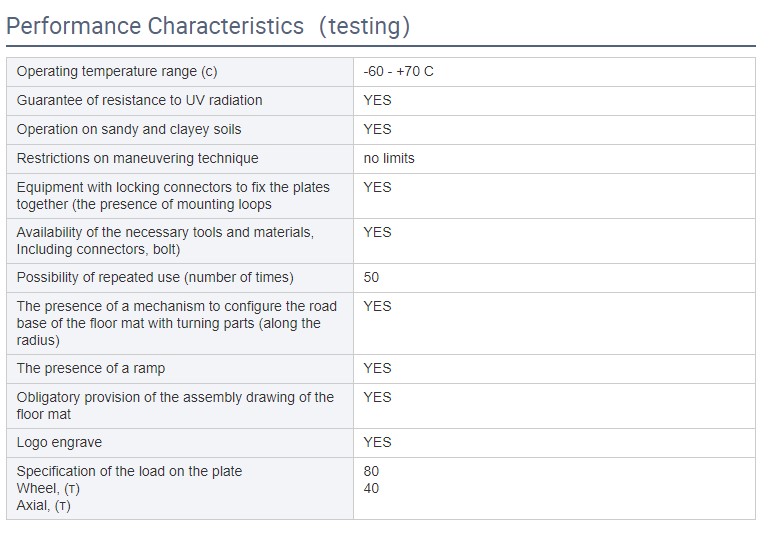
Task: Click the road base mechanism row label
Action: tap(177, 323)
